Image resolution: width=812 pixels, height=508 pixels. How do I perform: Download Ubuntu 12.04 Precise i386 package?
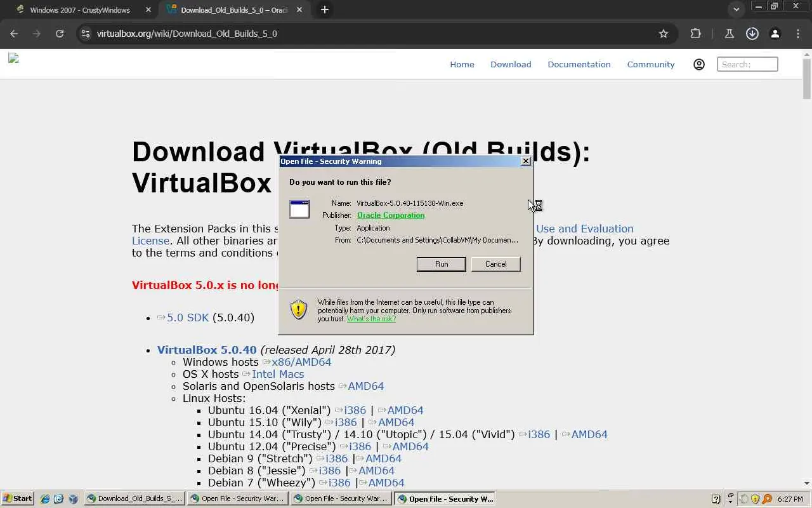click(360, 446)
